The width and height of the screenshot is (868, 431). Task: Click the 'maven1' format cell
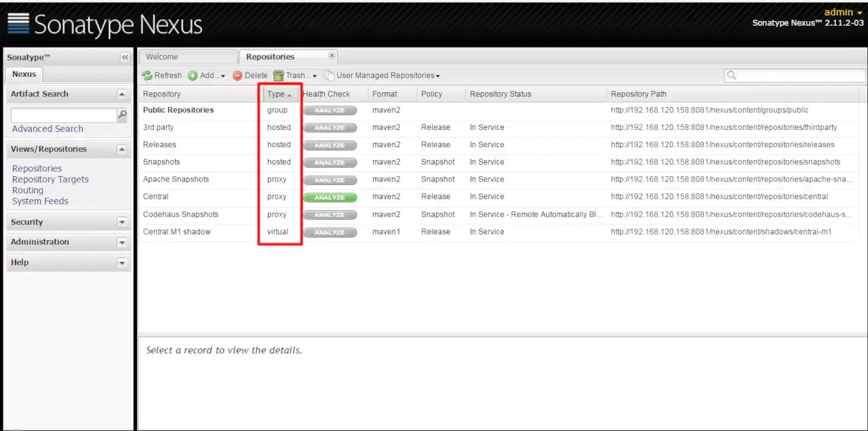tap(386, 232)
